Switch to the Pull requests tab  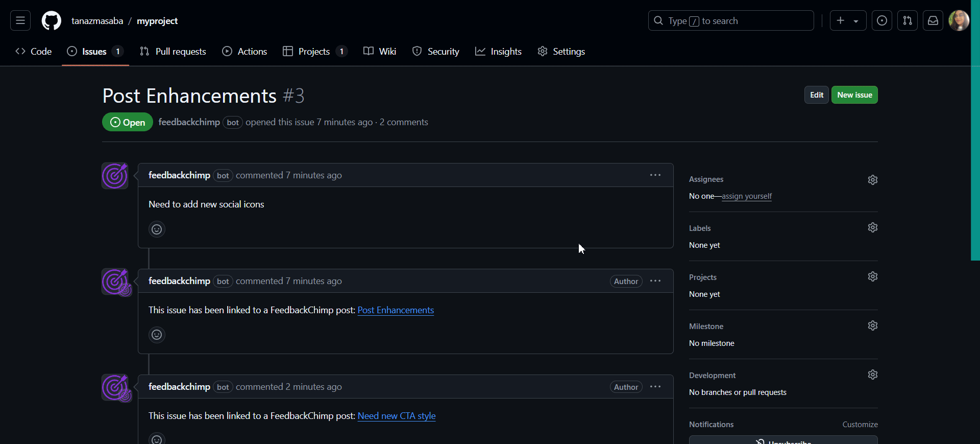[173, 51]
